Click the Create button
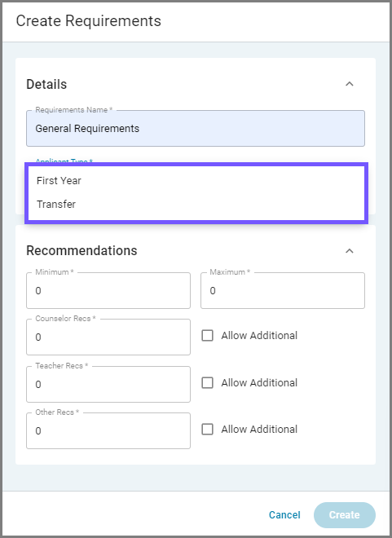The width and height of the screenshot is (392, 538). tap(345, 515)
